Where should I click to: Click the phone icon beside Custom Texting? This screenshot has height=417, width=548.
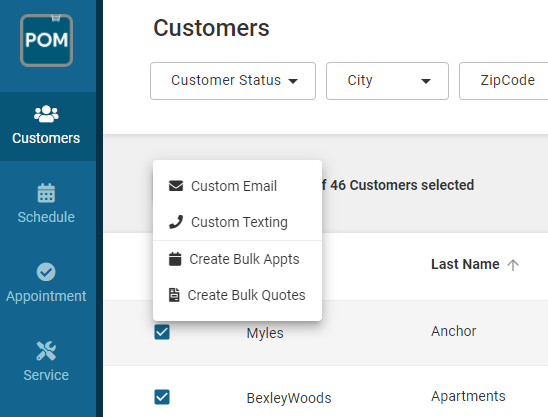tap(176, 222)
